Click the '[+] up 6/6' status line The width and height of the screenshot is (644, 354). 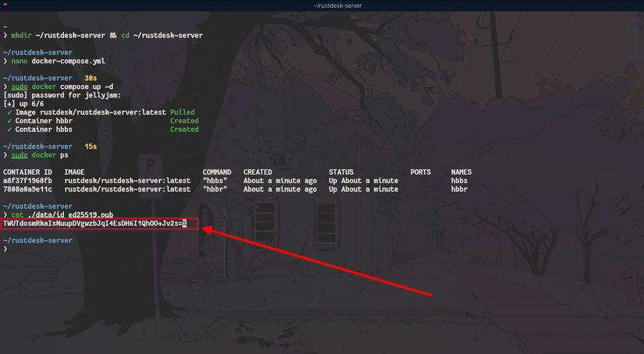pyautogui.click(x=23, y=104)
